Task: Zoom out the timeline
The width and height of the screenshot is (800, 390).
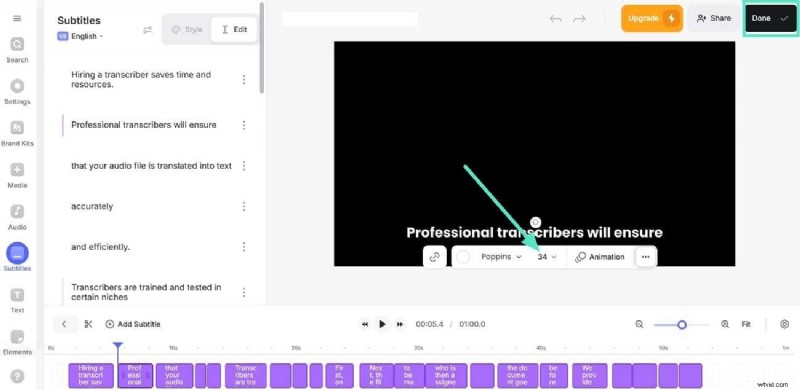Action: tap(639, 324)
